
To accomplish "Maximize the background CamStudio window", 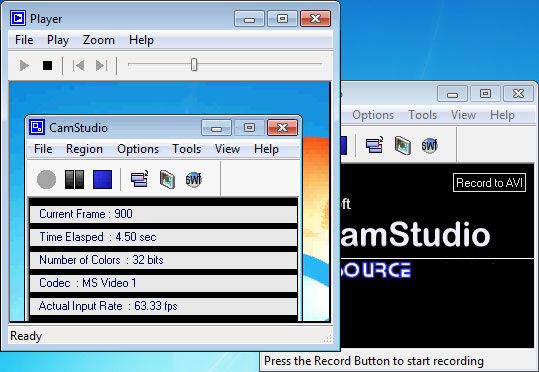I will tap(485, 94).
